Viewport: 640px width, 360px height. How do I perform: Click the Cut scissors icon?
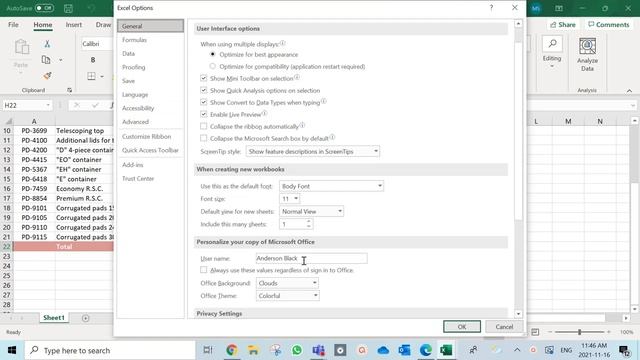[x=47, y=44]
